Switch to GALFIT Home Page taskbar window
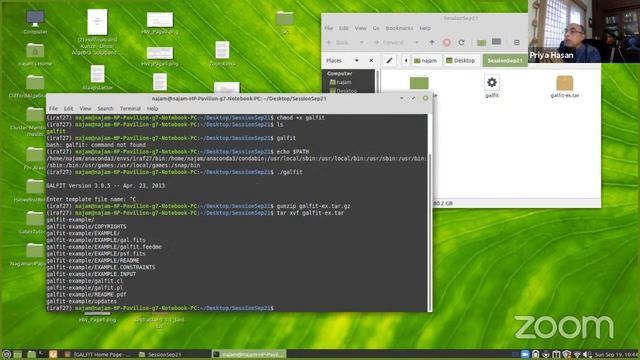This screenshot has height=360, width=640. [98, 354]
